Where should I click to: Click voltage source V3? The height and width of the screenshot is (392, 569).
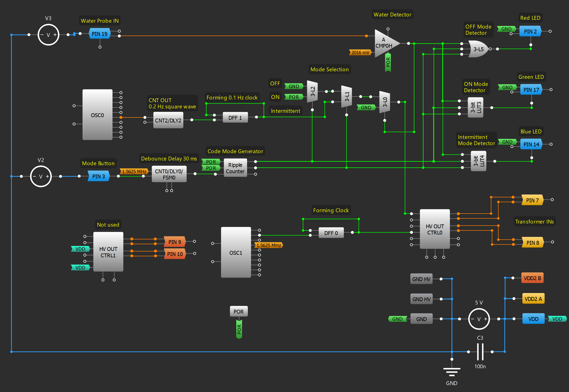(x=48, y=35)
